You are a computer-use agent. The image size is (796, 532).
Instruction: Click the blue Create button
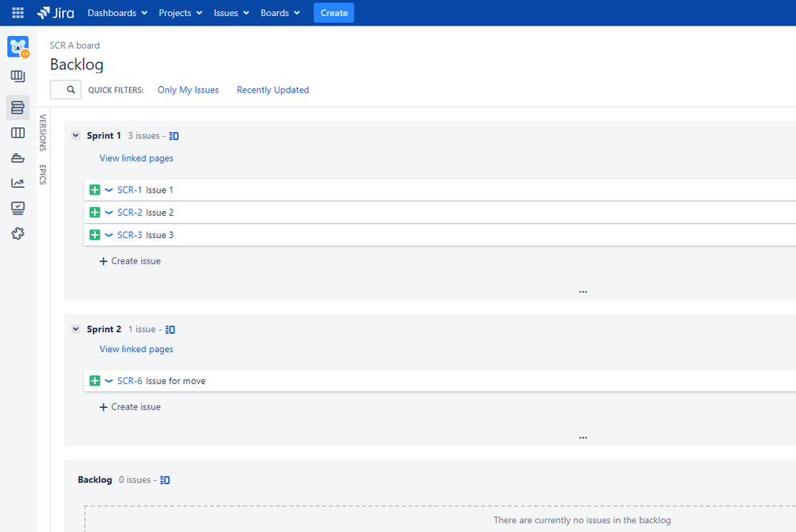tap(334, 13)
